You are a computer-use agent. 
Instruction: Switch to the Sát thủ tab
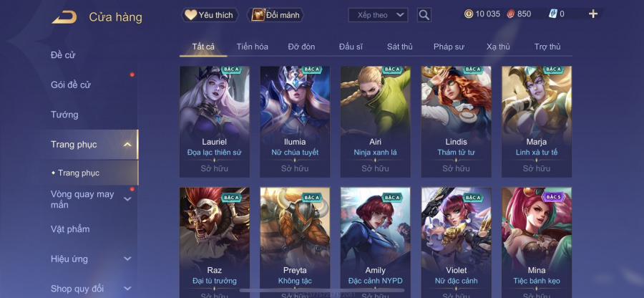tap(399, 47)
